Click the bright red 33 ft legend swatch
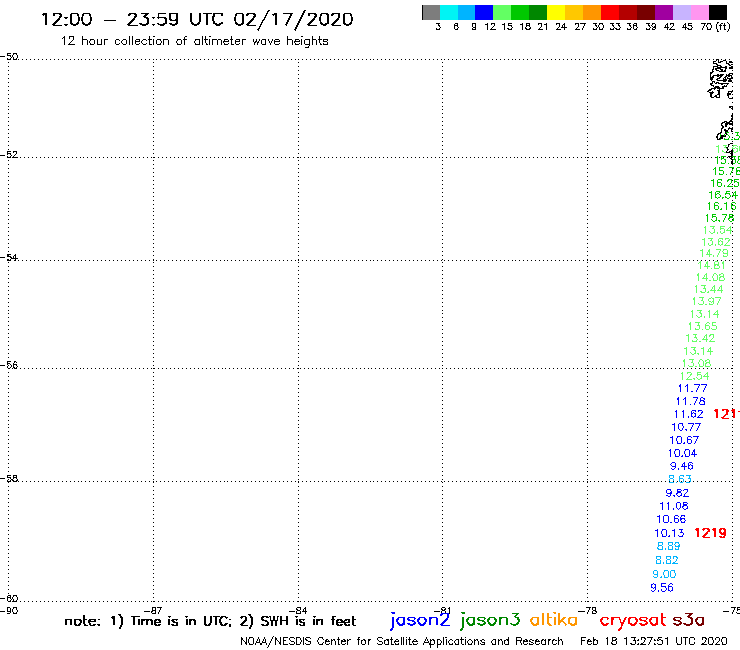This screenshot has width=740, height=650. (x=610, y=12)
